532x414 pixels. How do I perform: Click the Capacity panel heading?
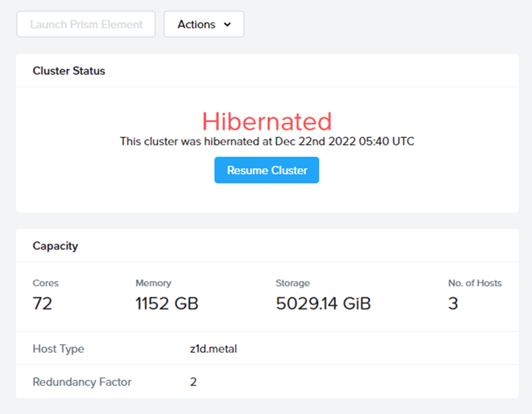click(x=55, y=246)
